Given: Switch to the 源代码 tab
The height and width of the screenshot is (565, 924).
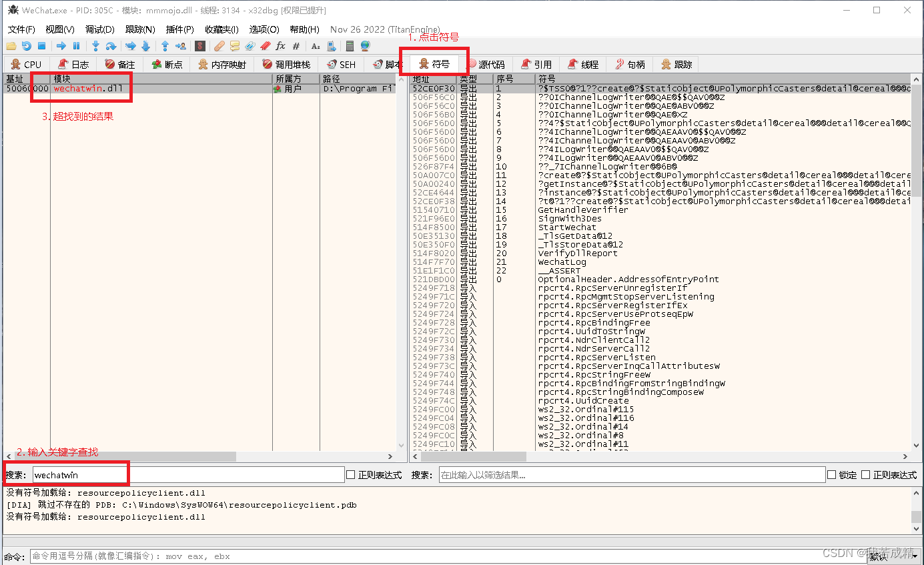Looking at the screenshot, I should 486,65.
